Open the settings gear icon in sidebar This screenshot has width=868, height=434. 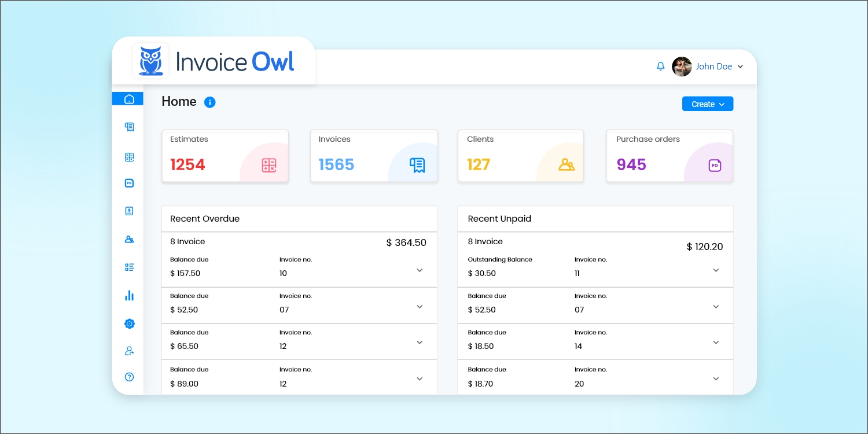(129, 323)
